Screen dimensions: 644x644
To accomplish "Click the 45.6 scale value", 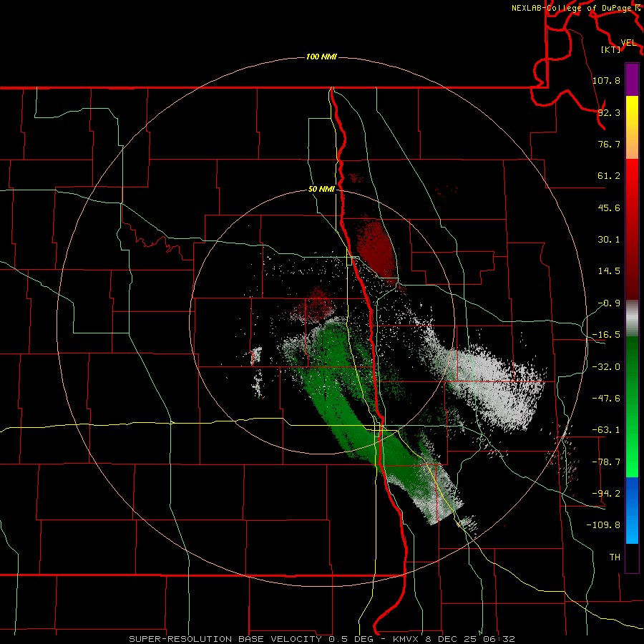I will (x=609, y=208).
